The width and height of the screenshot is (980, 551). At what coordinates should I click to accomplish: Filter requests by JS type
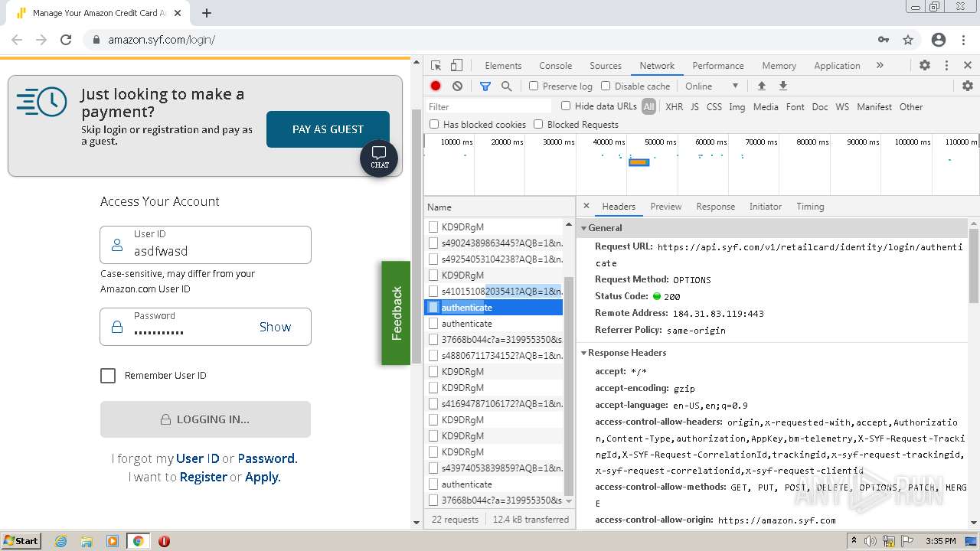pos(694,107)
